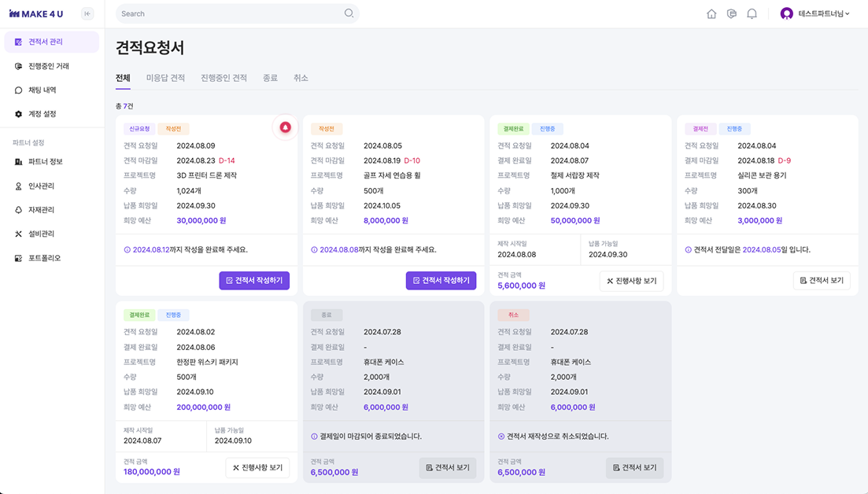This screenshot has height=494, width=868.
Task: Switch to the 진행중인 견적 tab
Action: 223,78
